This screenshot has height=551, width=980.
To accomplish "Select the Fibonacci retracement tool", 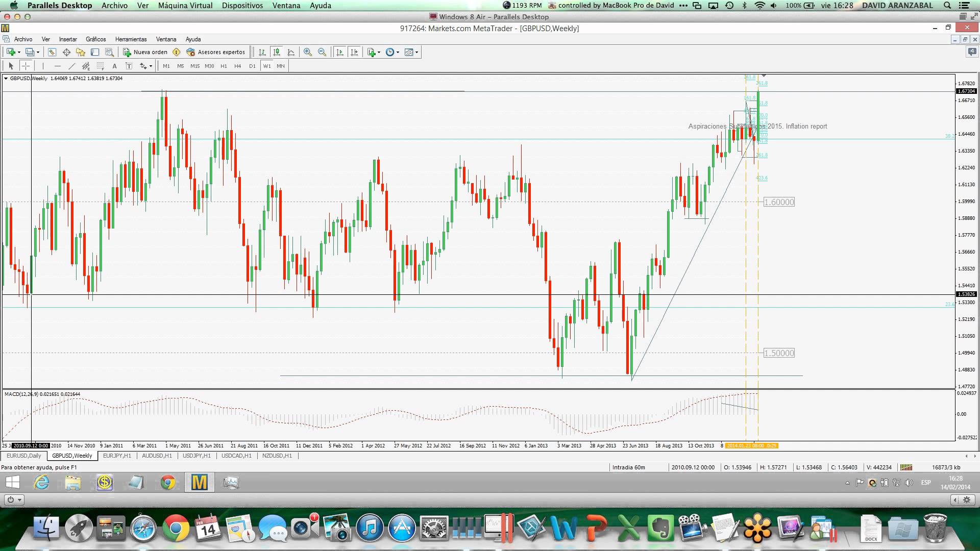I will coord(101,66).
